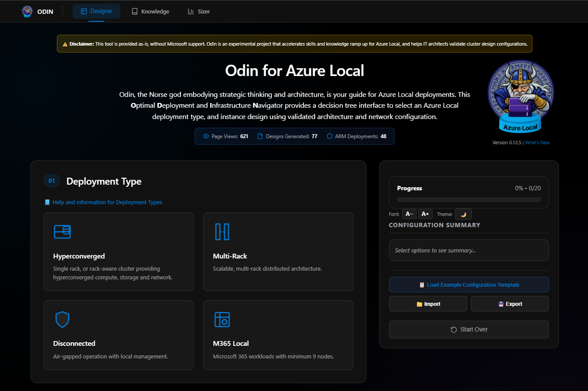
Task: Switch to the Knowledge tab
Action: [x=150, y=11]
